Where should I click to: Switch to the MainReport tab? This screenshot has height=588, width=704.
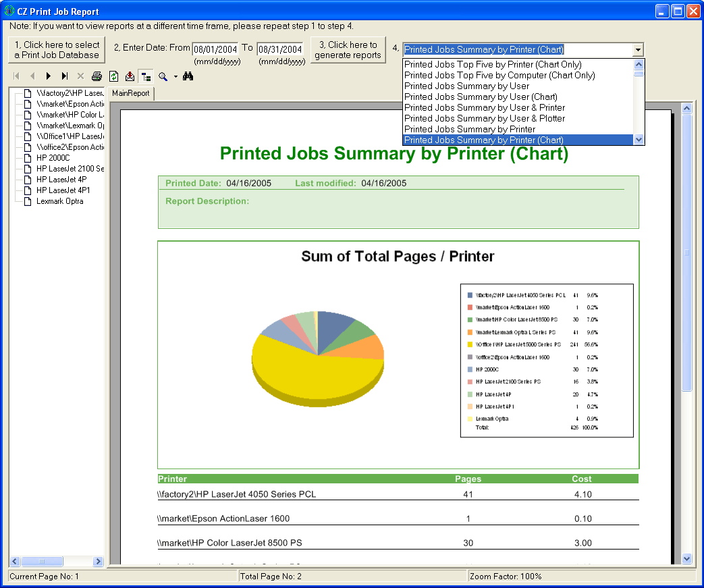tap(131, 93)
